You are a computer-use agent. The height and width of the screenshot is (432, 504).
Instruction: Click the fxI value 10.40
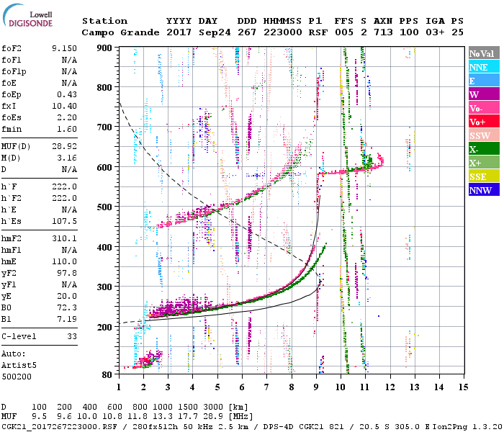[x=64, y=105]
